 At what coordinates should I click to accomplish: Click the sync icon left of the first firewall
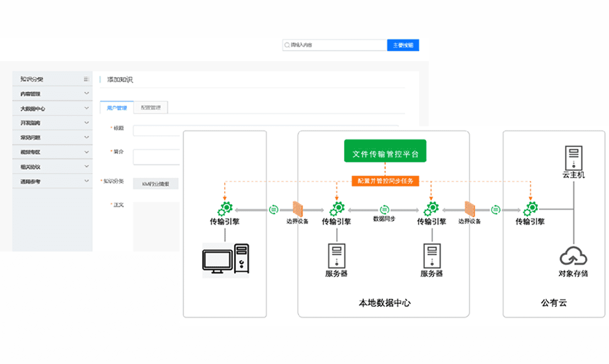point(273,209)
